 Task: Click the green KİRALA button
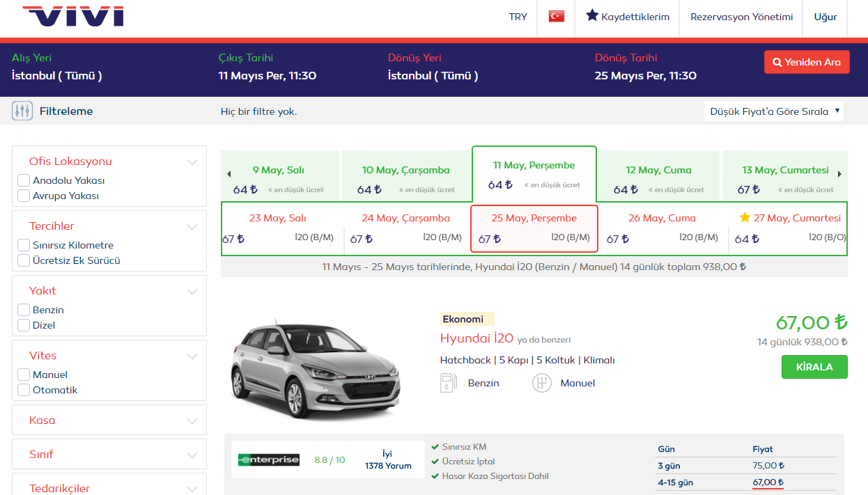coord(814,367)
